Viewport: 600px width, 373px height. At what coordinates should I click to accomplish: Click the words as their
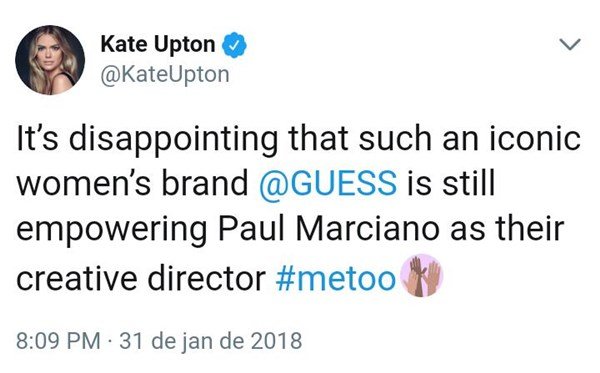(507, 230)
